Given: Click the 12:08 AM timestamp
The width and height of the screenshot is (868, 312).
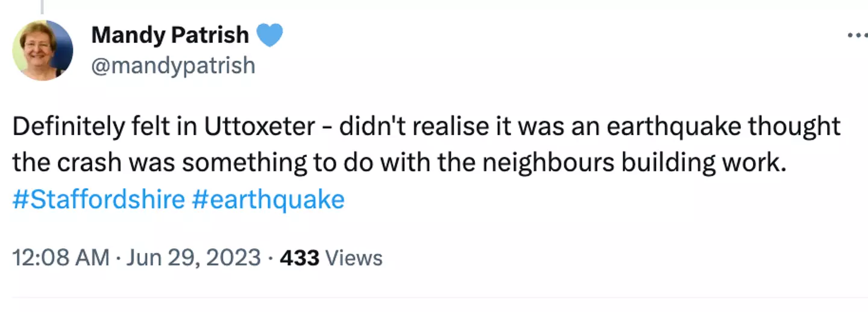Looking at the screenshot, I should pos(61,258).
